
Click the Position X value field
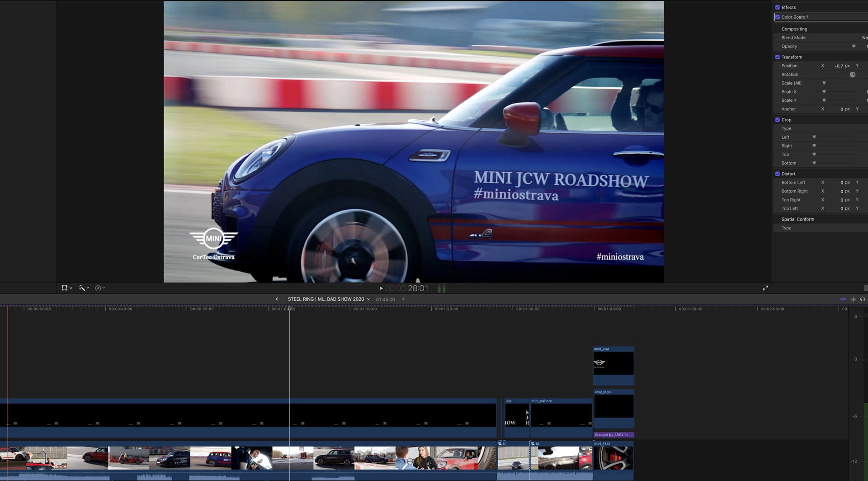pos(839,66)
